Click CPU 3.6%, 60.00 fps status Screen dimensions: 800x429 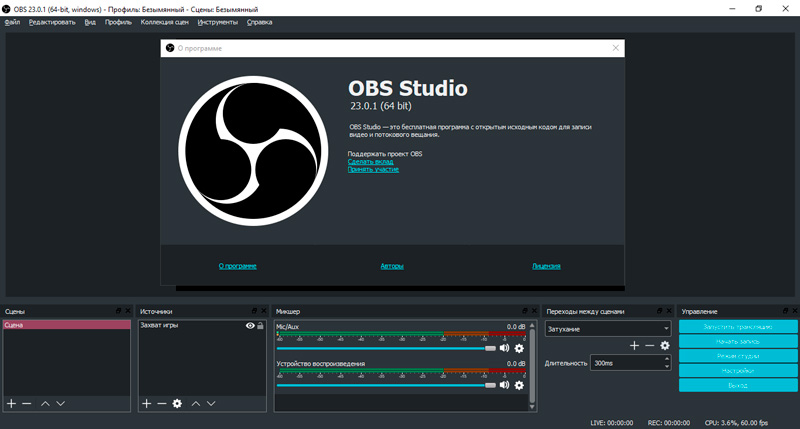(736, 423)
